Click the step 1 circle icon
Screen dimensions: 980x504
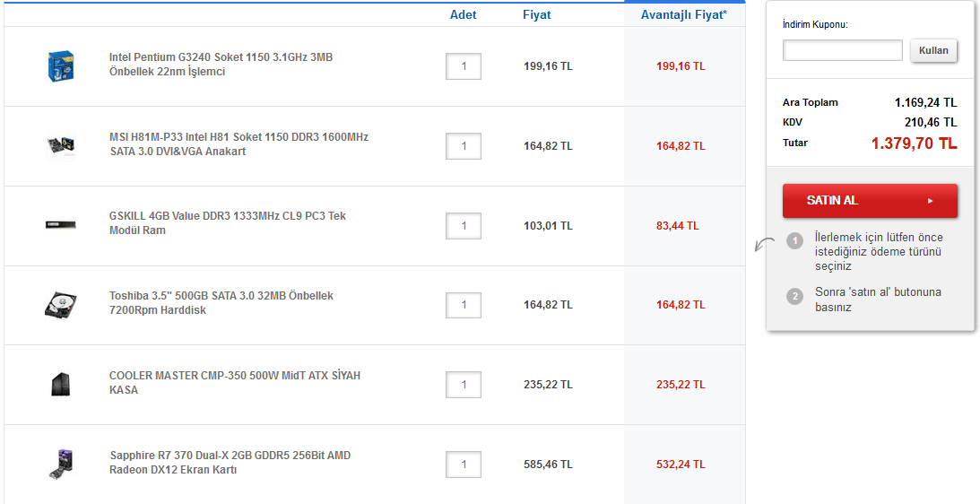coord(794,240)
